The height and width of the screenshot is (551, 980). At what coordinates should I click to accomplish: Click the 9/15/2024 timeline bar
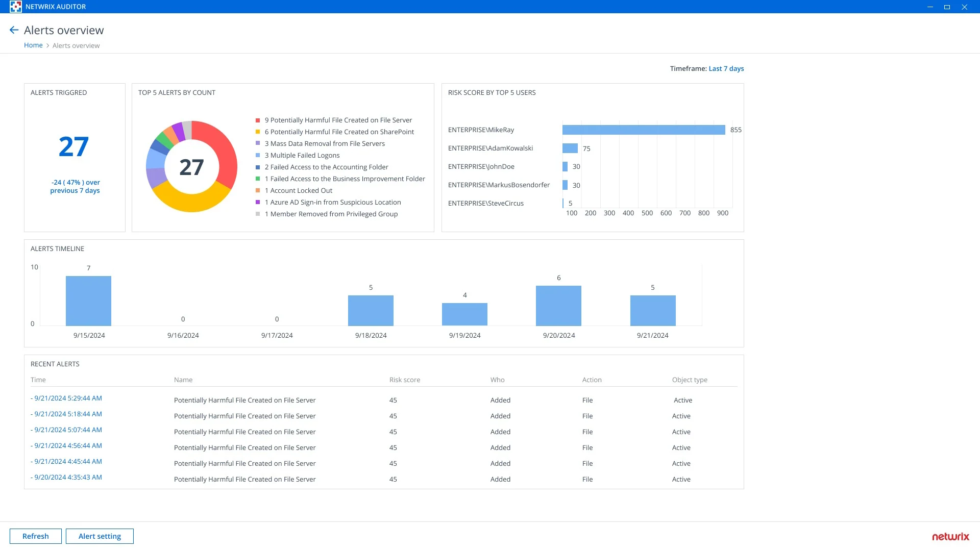click(88, 301)
